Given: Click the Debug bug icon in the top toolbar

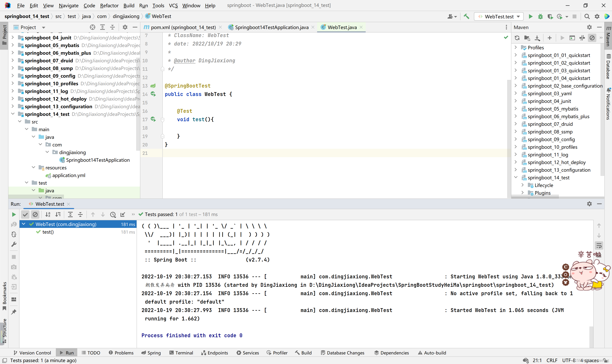Looking at the screenshot, I should (x=540, y=16).
